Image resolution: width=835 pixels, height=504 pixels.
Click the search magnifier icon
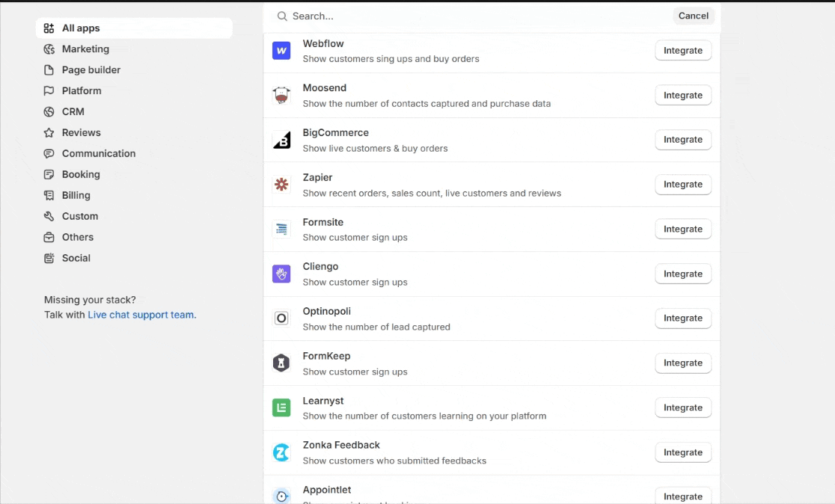coord(282,16)
